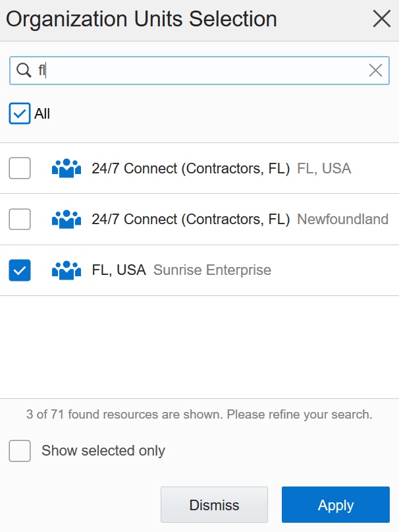The height and width of the screenshot is (532, 399).
Task: Apply the organization unit selection
Action: 336,505
